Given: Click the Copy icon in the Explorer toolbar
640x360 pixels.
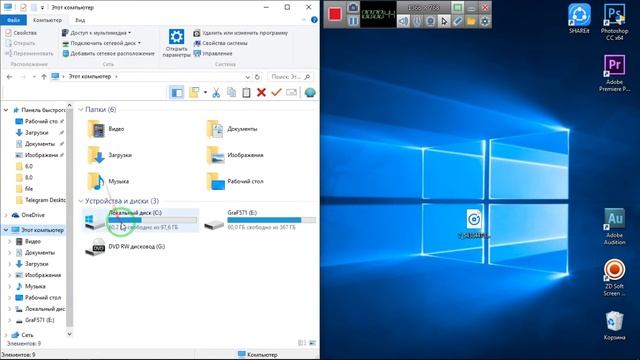Looking at the screenshot, I should [231, 93].
